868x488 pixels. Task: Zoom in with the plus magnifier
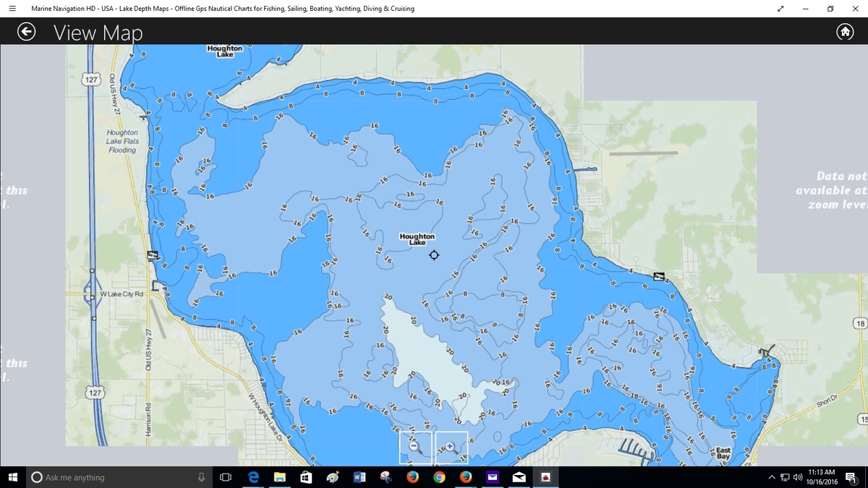click(x=451, y=447)
